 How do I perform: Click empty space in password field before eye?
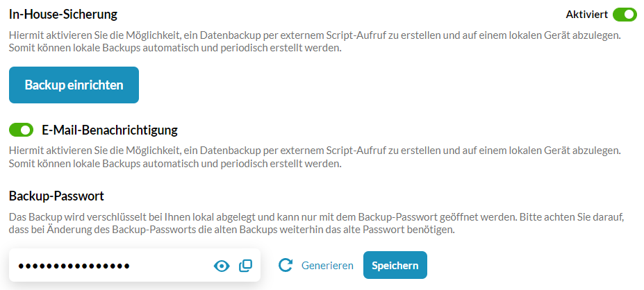pyautogui.click(x=170, y=266)
